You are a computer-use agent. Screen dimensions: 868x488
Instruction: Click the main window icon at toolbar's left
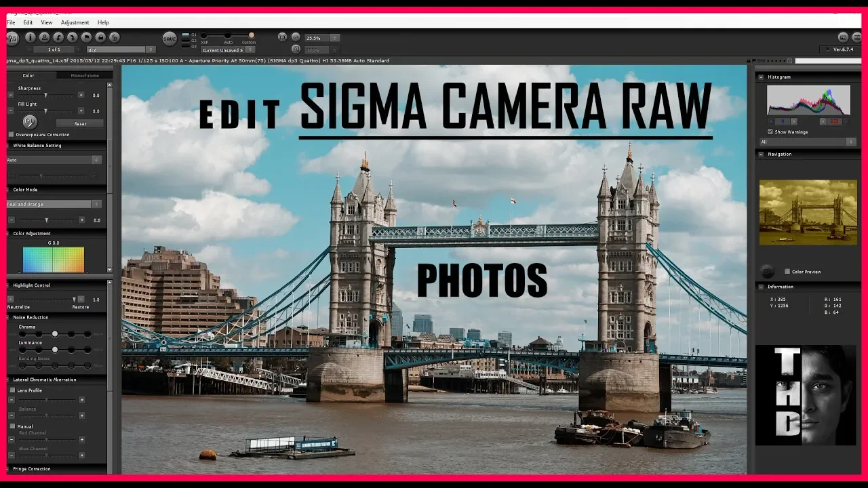click(12, 39)
